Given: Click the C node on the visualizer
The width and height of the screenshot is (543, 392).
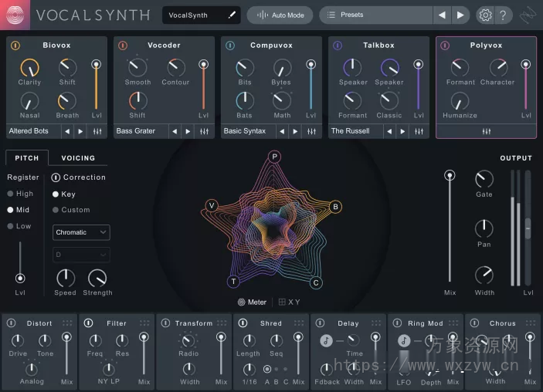Looking at the screenshot, I should [316, 282].
